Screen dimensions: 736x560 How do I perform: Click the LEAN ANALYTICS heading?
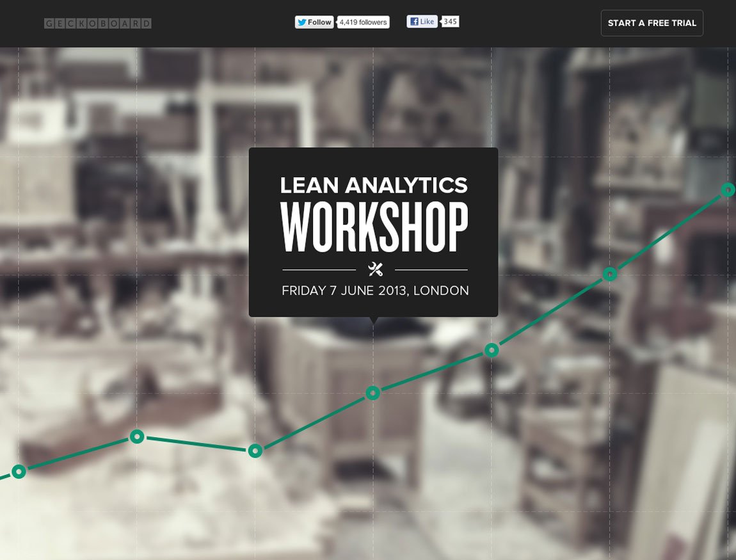point(373,186)
